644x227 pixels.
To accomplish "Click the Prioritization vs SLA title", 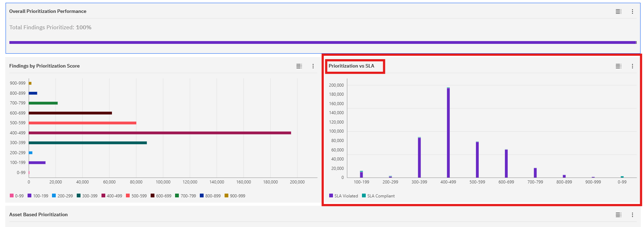I will point(351,66).
